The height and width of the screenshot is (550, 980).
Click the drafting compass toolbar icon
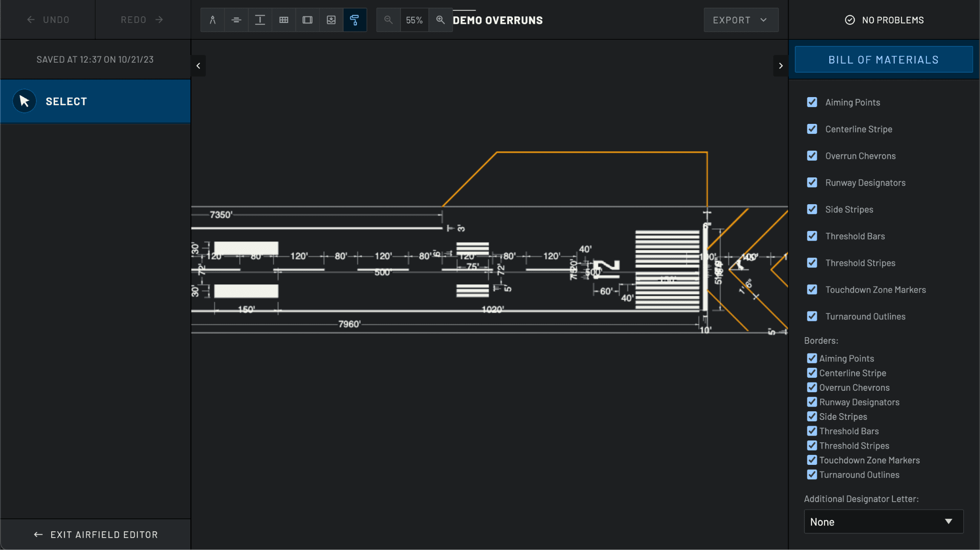click(x=212, y=20)
